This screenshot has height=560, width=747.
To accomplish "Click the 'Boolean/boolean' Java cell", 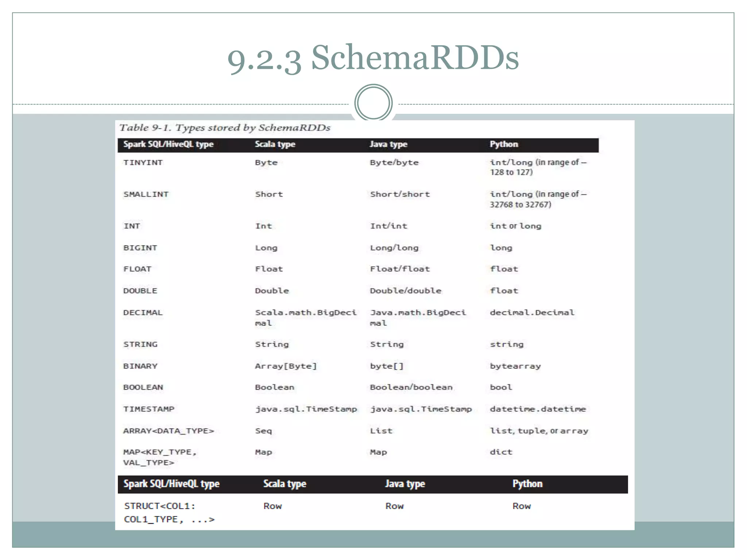I will point(411,387).
